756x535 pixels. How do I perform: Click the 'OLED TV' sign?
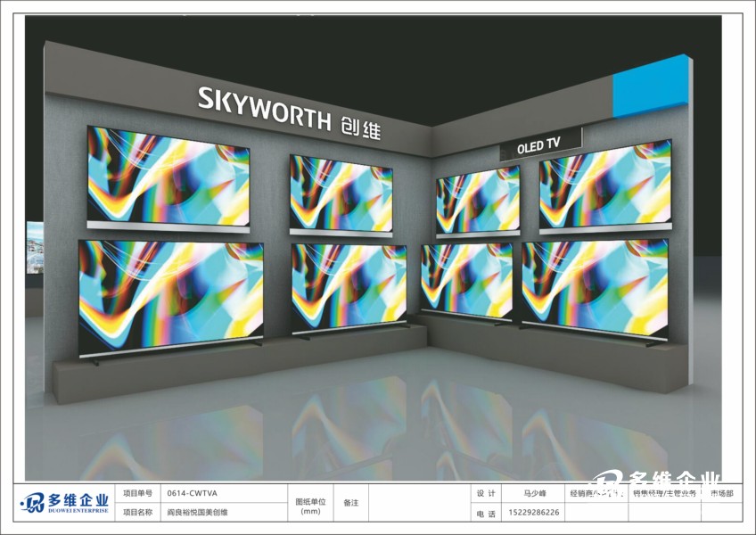point(540,144)
